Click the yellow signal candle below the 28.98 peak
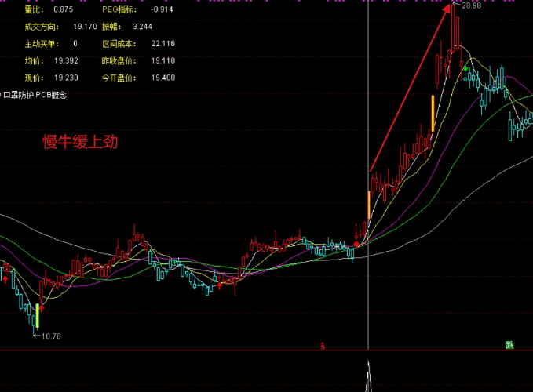Viewport: 533px width, 392px height. pyautogui.click(x=433, y=114)
